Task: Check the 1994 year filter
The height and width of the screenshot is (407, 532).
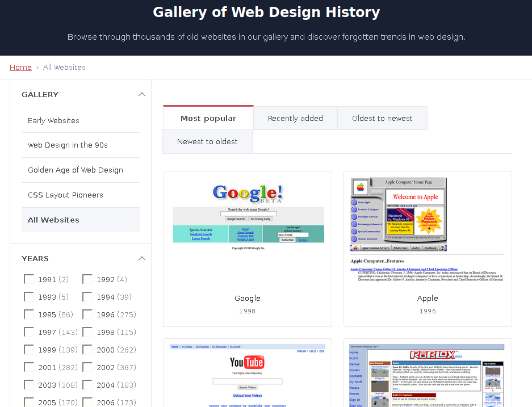Action: click(x=87, y=297)
